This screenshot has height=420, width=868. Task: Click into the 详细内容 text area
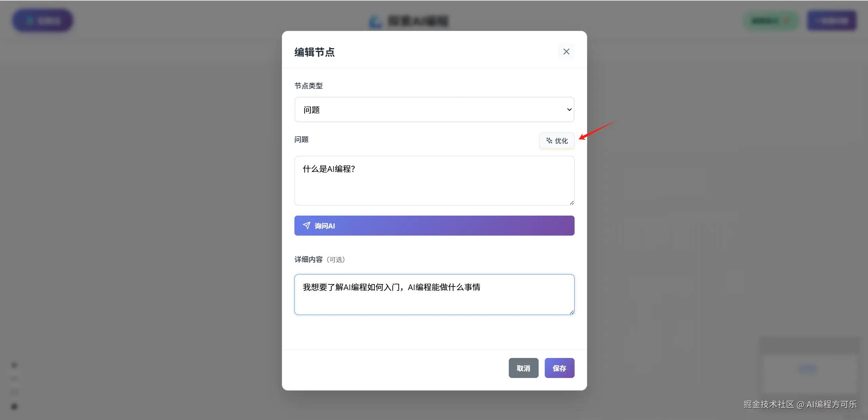click(x=434, y=294)
